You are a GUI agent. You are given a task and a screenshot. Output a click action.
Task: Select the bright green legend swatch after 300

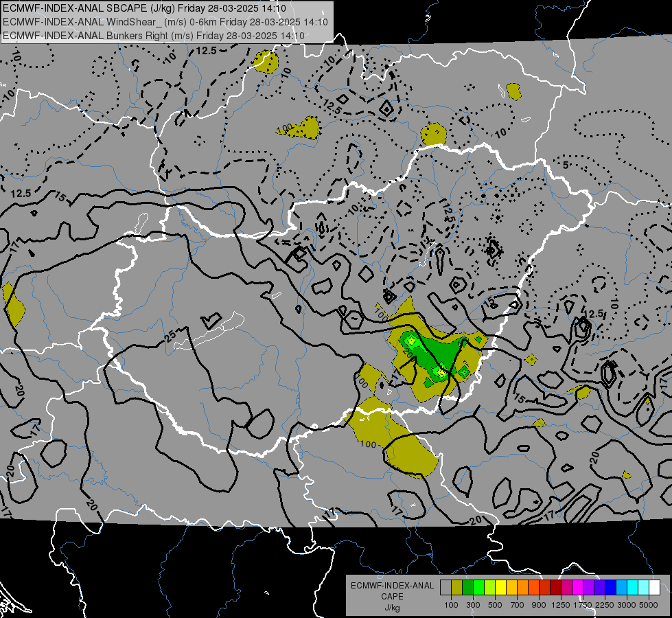click(x=478, y=587)
